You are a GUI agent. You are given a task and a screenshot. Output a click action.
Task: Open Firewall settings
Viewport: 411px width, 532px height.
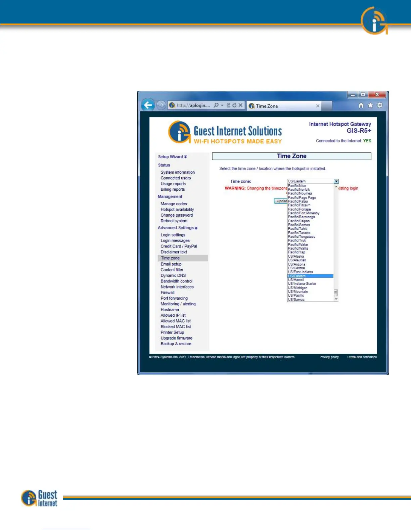coord(168,293)
